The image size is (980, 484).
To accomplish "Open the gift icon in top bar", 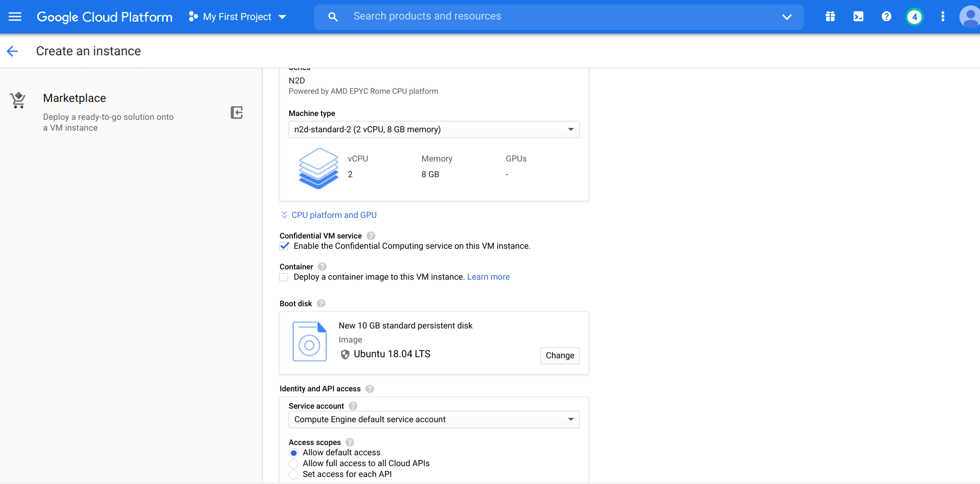I will pos(830,17).
